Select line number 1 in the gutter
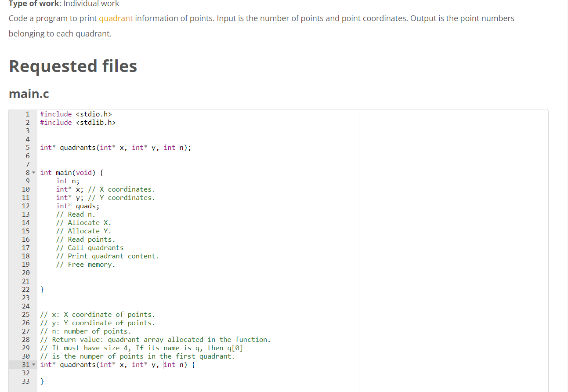This screenshot has height=392, width=568. (x=27, y=114)
